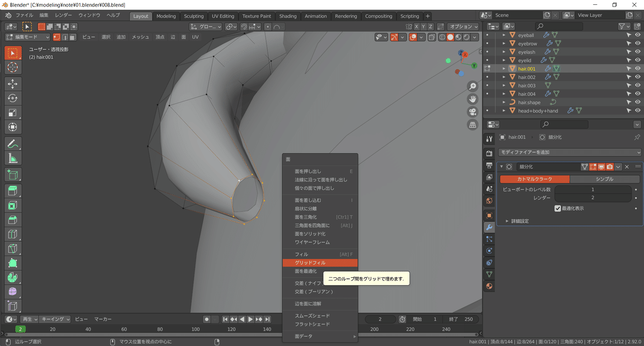Screen dimensions: 644x346
Task: Select カトマルクラーク subdivision type button
Action: pyautogui.click(x=535, y=179)
